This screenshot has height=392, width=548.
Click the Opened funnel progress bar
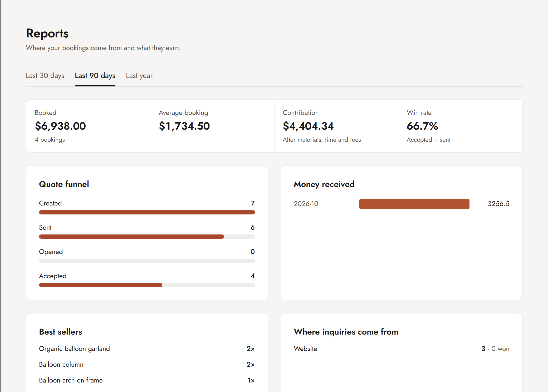click(147, 261)
